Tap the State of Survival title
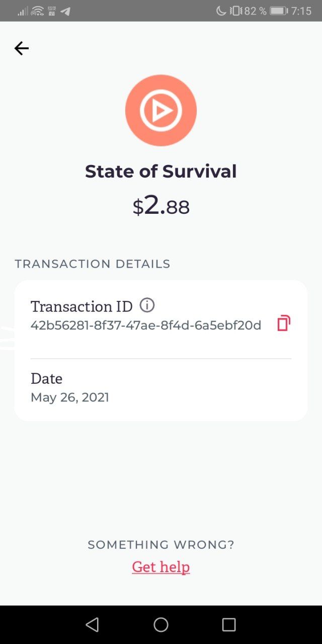The width and height of the screenshot is (322, 644). tap(161, 172)
